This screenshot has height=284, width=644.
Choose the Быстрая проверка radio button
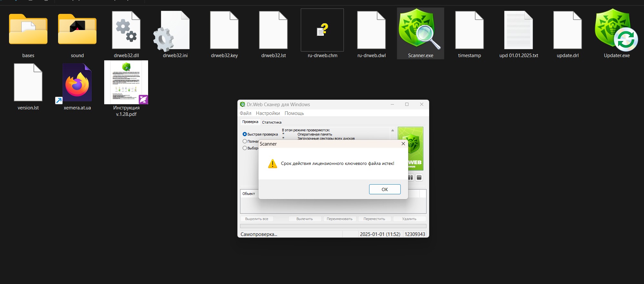245,134
